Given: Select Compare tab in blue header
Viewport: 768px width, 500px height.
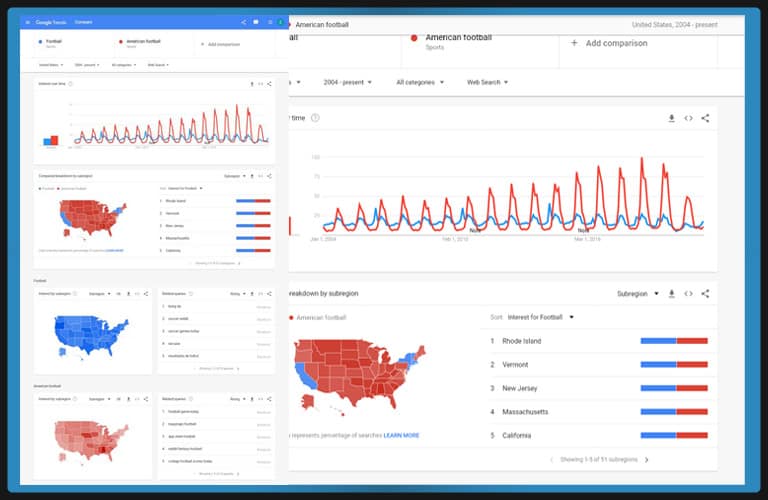Looking at the screenshot, I should pos(83,22).
